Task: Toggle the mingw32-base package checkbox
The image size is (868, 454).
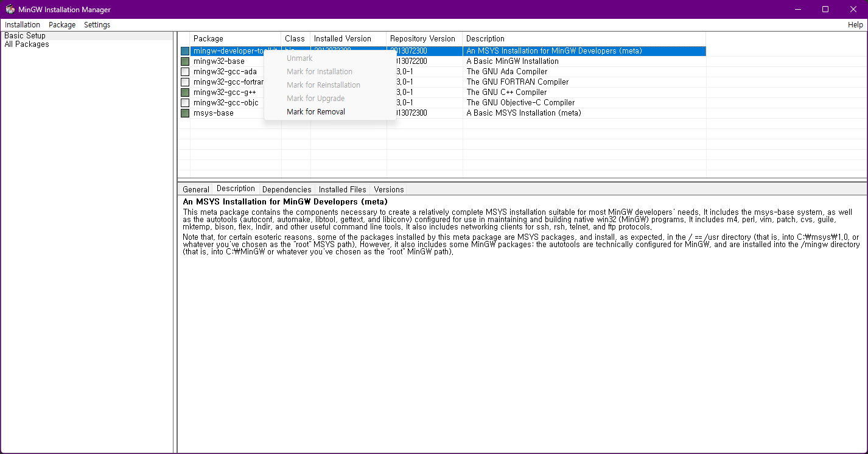Action: click(185, 61)
